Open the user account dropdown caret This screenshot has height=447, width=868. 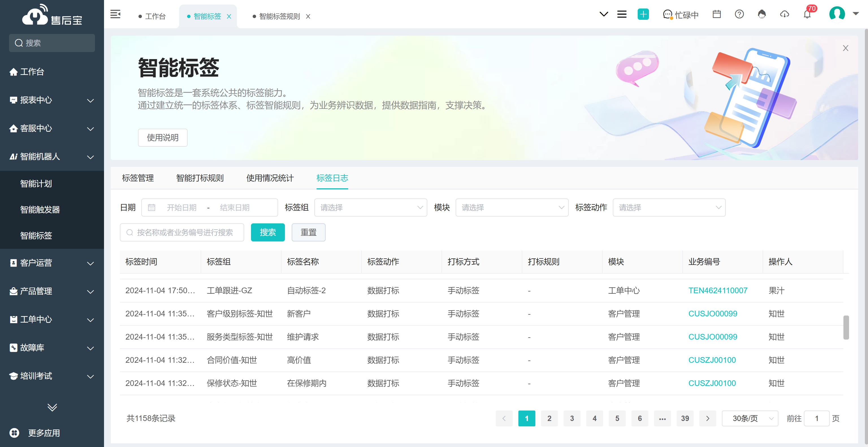click(x=856, y=14)
